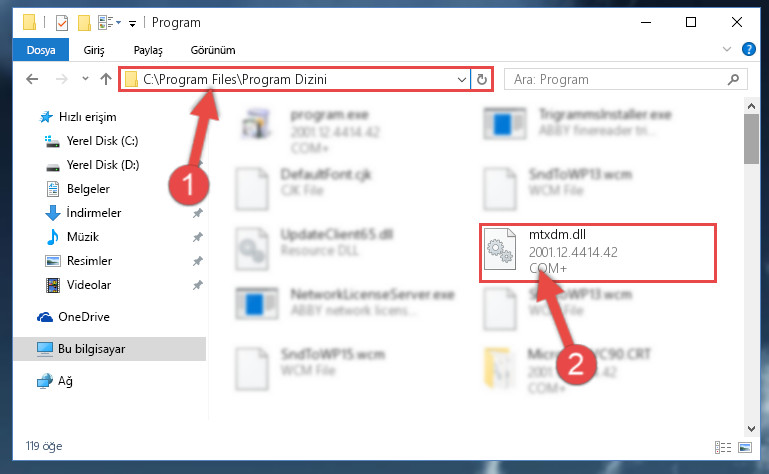Unpin İndirmeler from quick access
The height and width of the screenshot is (474, 769).
pos(198,213)
